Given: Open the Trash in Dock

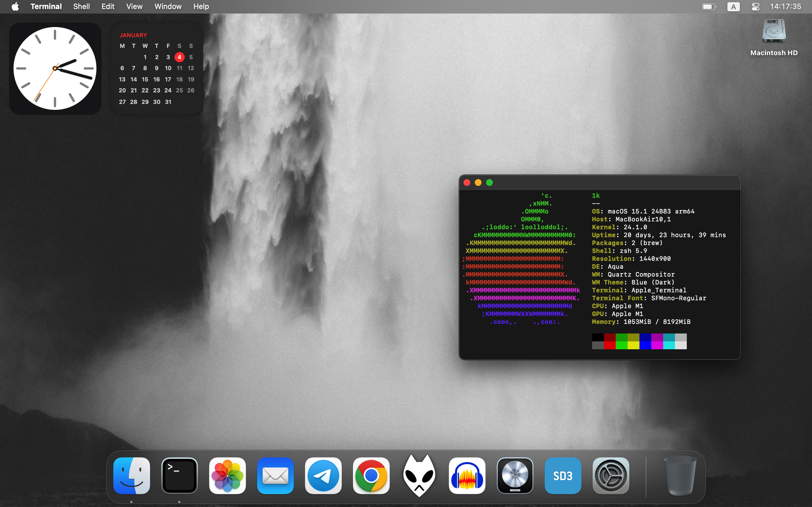Looking at the screenshot, I should 680,475.
